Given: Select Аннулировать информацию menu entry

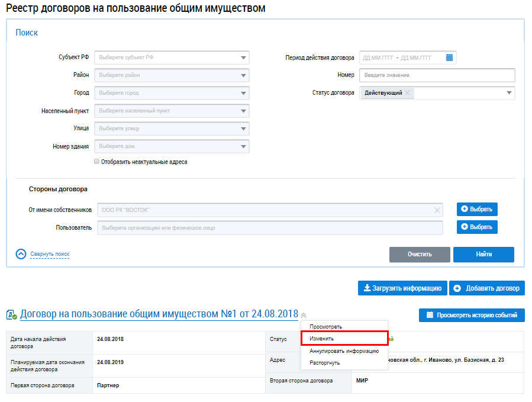Looking at the screenshot, I should (x=344, y=351).
